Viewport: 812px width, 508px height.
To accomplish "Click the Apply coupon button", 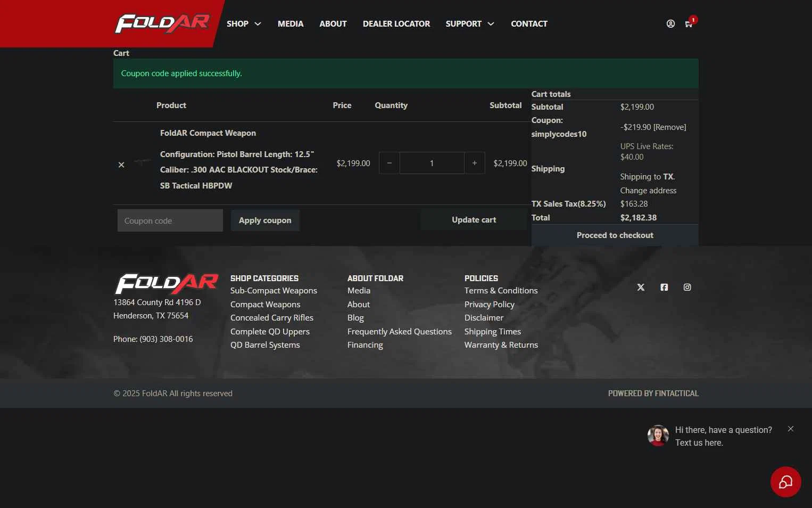I will pyautogui.click(x=265, y=220).
